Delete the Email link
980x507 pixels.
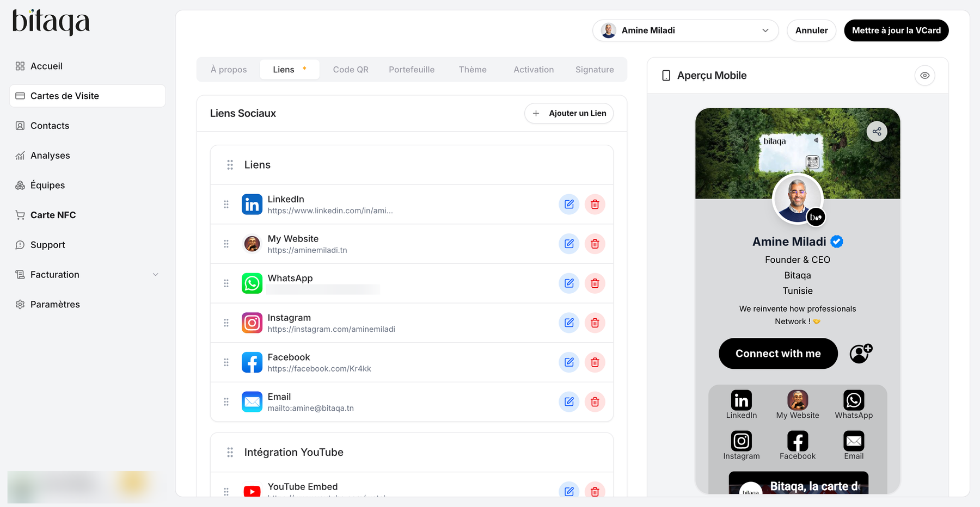tap(595, 402)
